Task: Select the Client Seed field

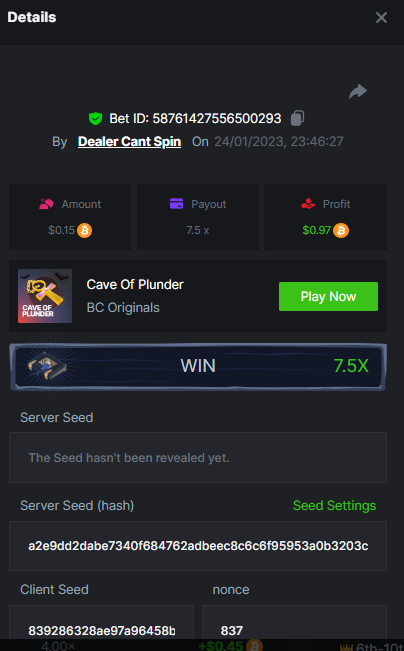Action: pyautogui.click(x=101, y=623)
